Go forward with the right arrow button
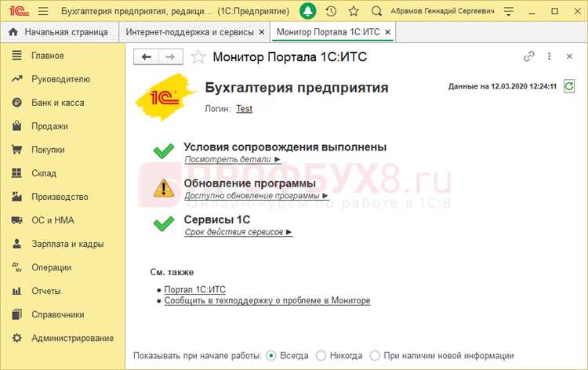This screenshot has width=588, height=370. (171, 57)
